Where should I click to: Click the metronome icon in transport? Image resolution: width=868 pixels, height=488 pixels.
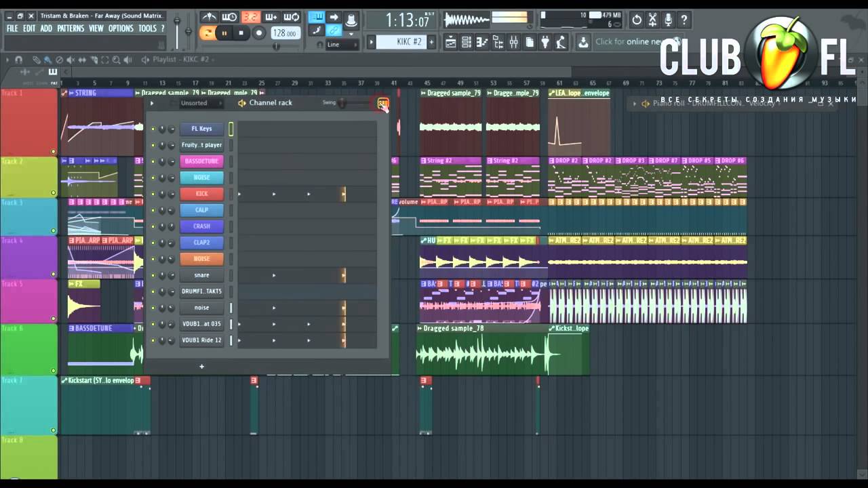pos(209,17)
